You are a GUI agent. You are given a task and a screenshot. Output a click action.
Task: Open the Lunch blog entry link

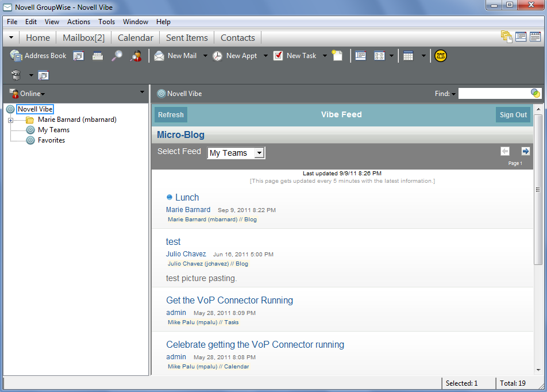(186, 197)
